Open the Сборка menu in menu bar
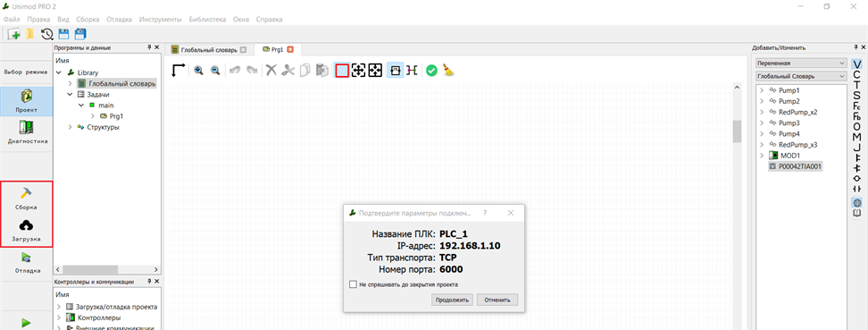The height and width of the screenshot is (330, 868). click(88, 20)
